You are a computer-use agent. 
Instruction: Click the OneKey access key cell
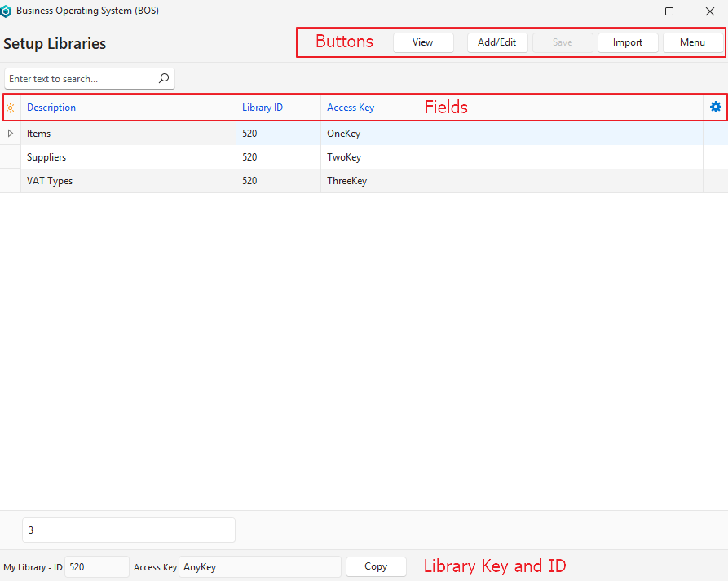coord(343,134)
